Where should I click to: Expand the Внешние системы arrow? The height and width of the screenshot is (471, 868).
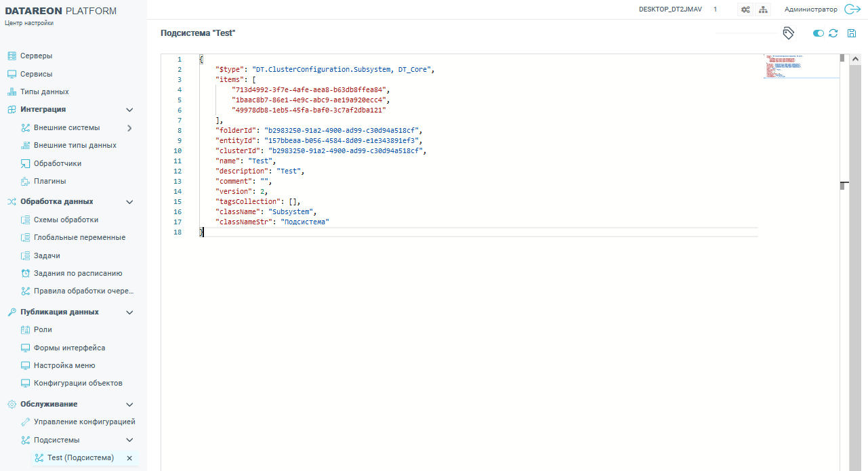[129, 127]
